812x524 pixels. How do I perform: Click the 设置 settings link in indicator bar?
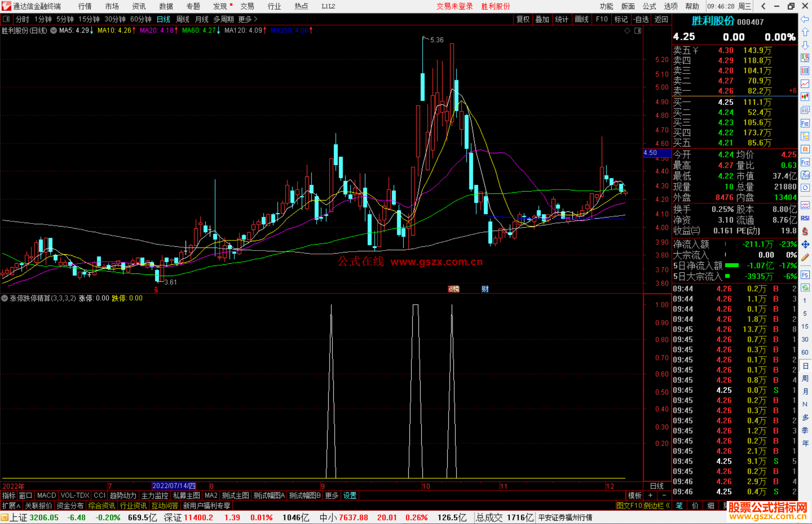(x=350, y=495)
